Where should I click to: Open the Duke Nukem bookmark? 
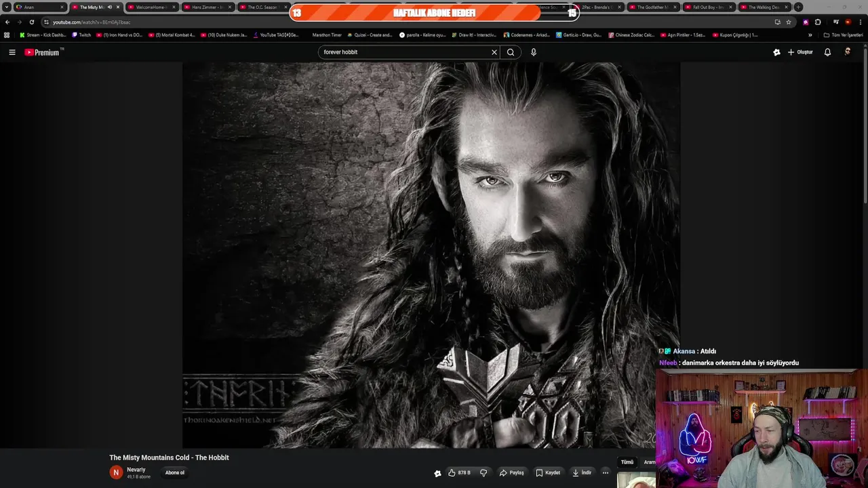coord(224,35)
